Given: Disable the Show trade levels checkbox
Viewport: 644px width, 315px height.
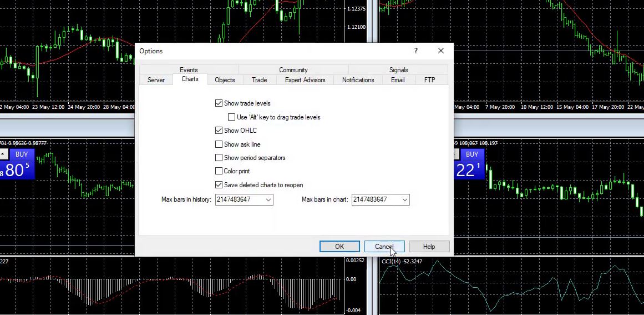Looking at the screenshot, I should coord(219,103).
